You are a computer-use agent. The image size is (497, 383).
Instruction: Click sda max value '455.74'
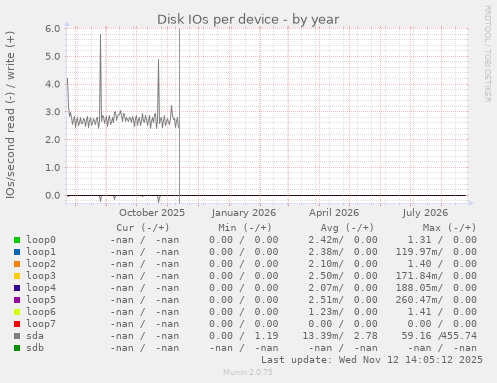coord(460,336)
